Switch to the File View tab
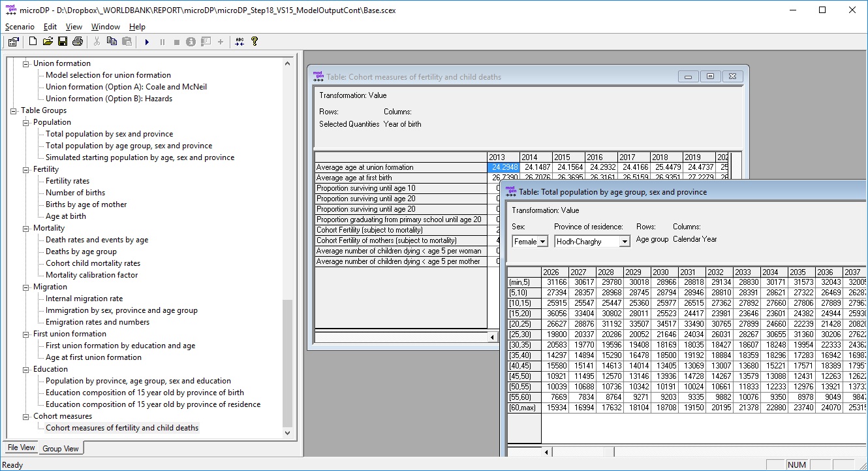Image resolution: width=868 pixels, height=471 pixels. (21, 447)
